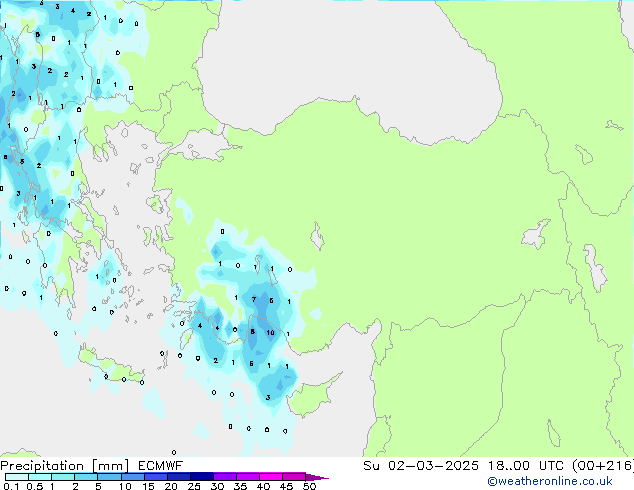Click the '18..00 UTC' time text

(x=525, y=466)
